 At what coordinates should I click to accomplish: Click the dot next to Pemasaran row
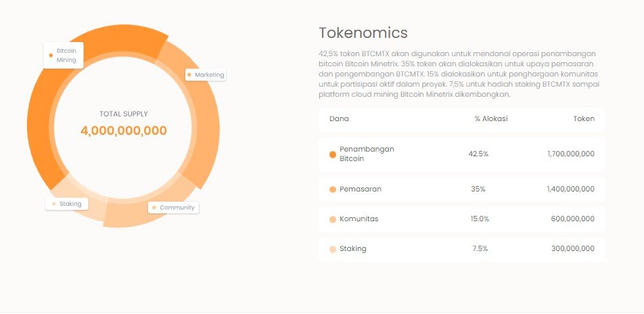pyautogui.click(x=332, y=189)
